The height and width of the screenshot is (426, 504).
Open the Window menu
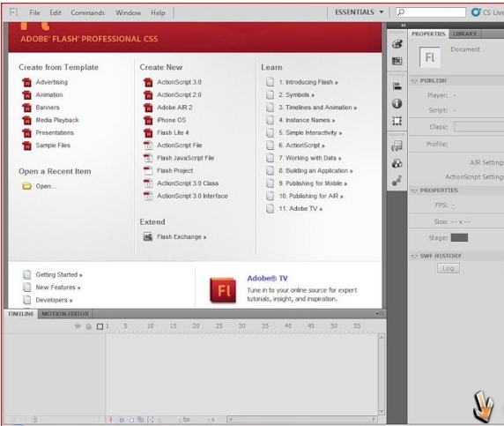pos(129,12)
